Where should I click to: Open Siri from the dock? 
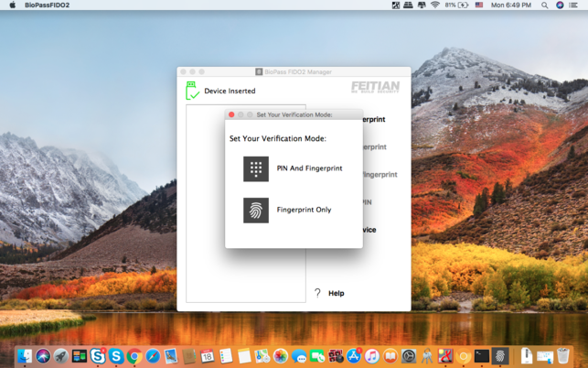click(x=43, y=356)
